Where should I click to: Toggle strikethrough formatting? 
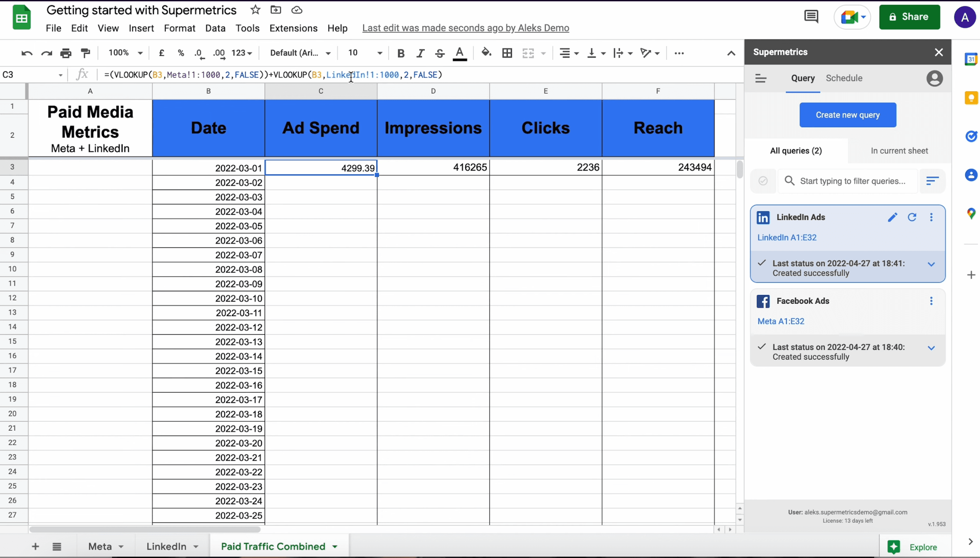pos(440,53)
